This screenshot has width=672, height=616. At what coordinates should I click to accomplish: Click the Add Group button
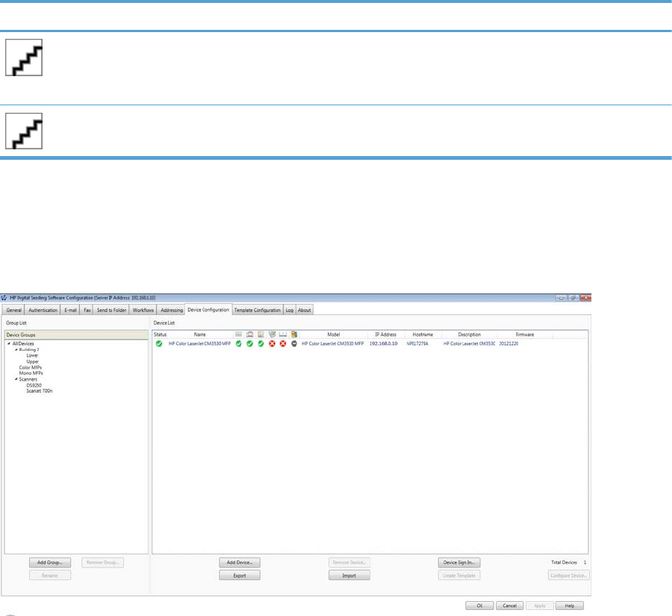coord(50,562)
